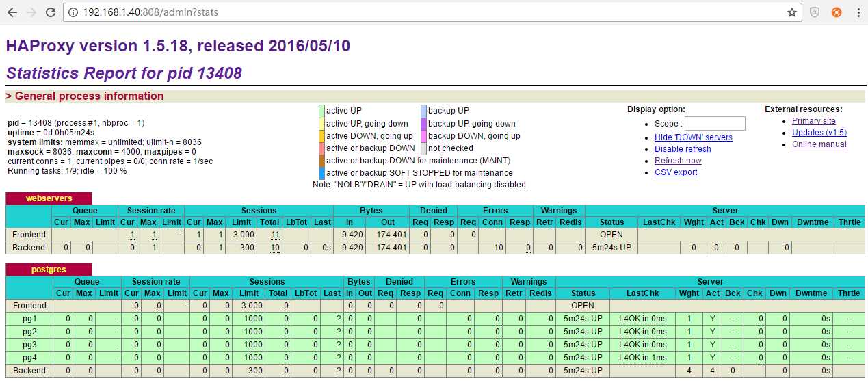Open the Updates (v1.5) link
The width and height of the screenshot is (868, 381).
click(819, 133)
